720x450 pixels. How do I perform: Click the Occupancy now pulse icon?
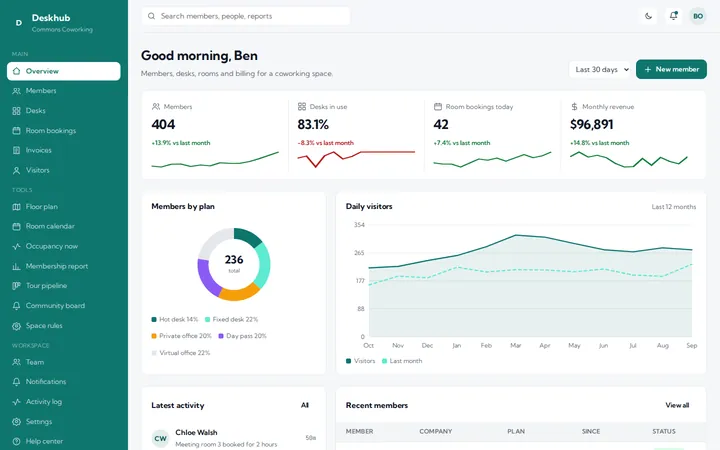17,246
